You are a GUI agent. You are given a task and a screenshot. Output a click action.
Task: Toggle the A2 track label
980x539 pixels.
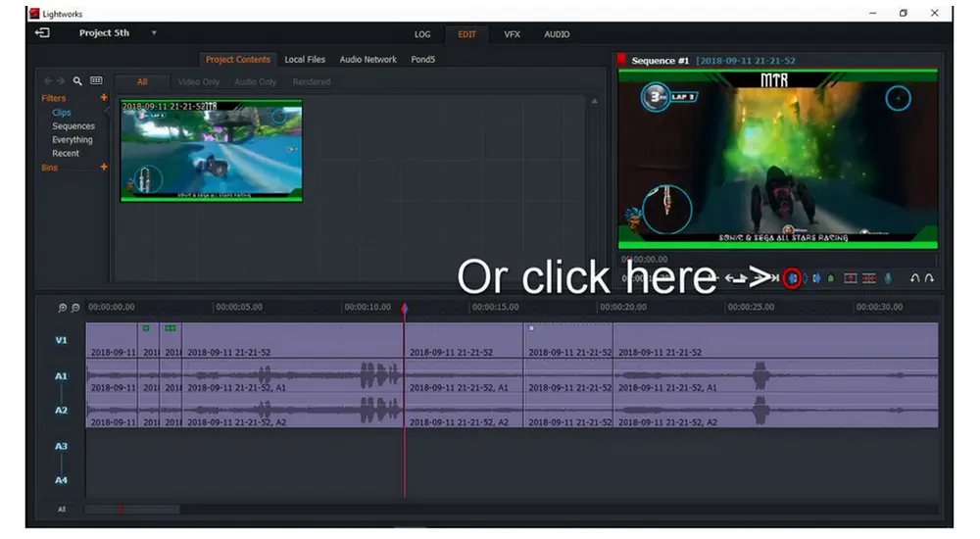point(61,411)
